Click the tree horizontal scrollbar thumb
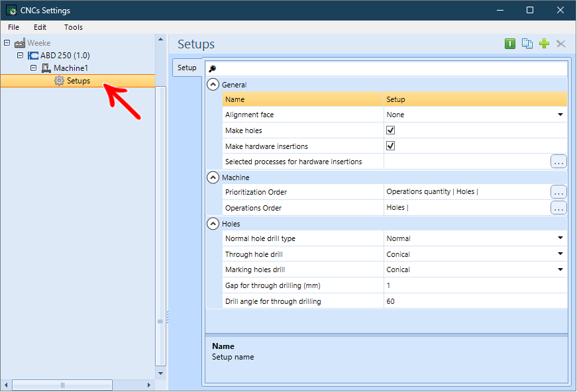The image size is (577, 392). [62, 385]
